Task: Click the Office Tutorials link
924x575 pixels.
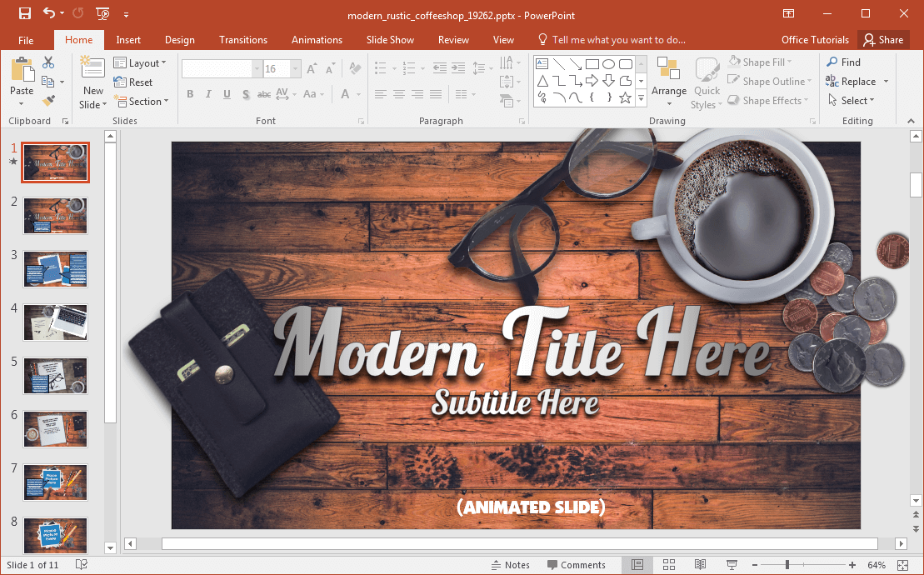Action: pos(815,39)
